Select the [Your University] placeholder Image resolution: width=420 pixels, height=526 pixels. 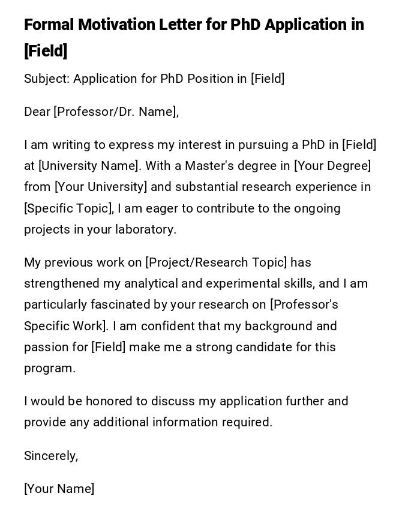(x=101, y=187)
